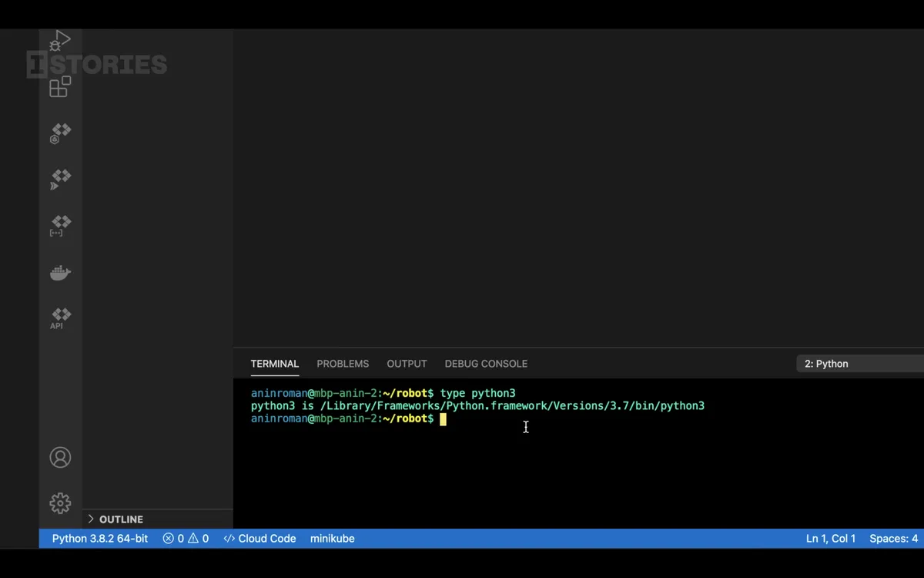Click minikube in the status bar

[x=332, y=538]
